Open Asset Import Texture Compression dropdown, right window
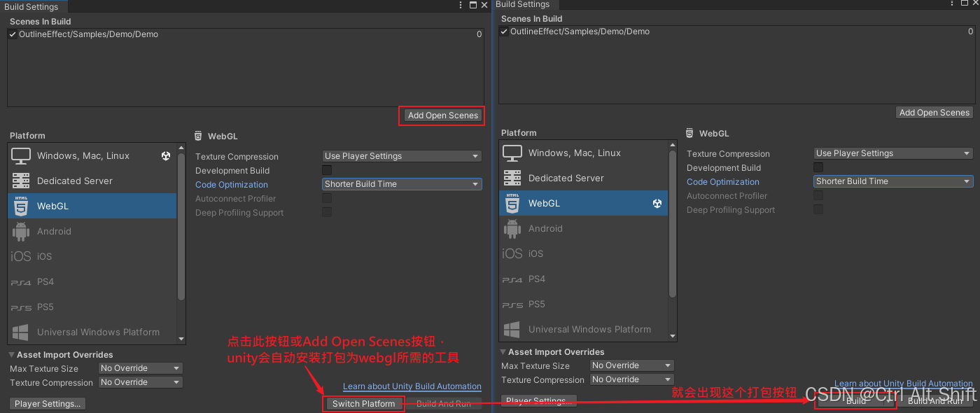 coord(631,379)
